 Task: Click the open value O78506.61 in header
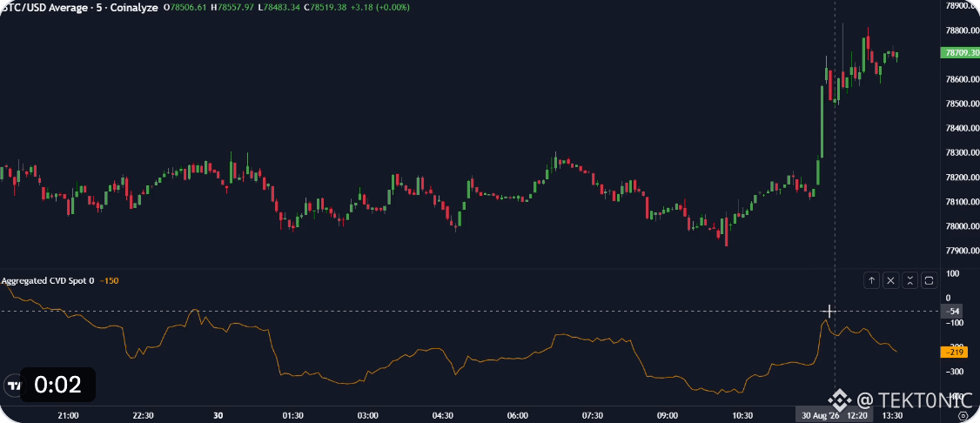coord(185,8)
